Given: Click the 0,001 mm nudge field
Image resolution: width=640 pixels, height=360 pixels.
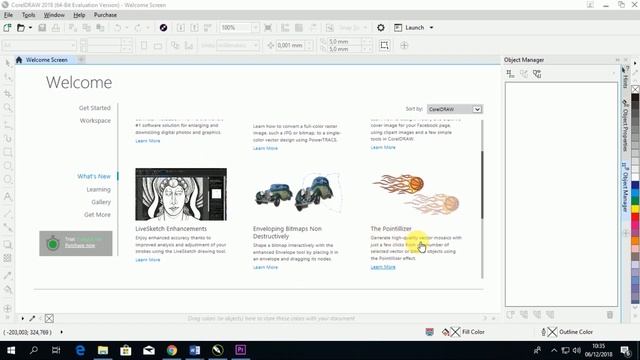Looking at the screenshot, I should click(x=290, y=45).
